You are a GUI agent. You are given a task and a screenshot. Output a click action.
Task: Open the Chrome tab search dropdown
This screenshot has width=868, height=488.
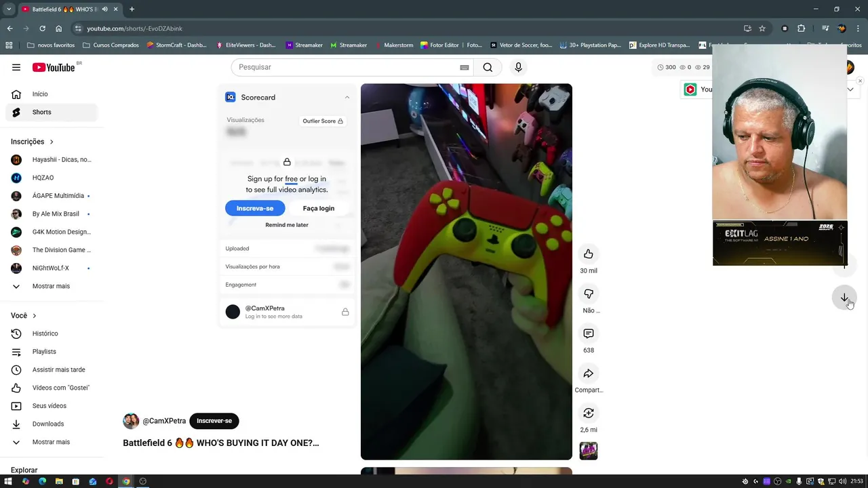click(9, 9)
